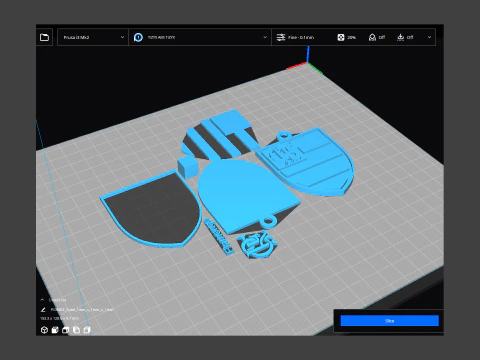
Task: Select the small blue cube model
Action: coord(187,166)
